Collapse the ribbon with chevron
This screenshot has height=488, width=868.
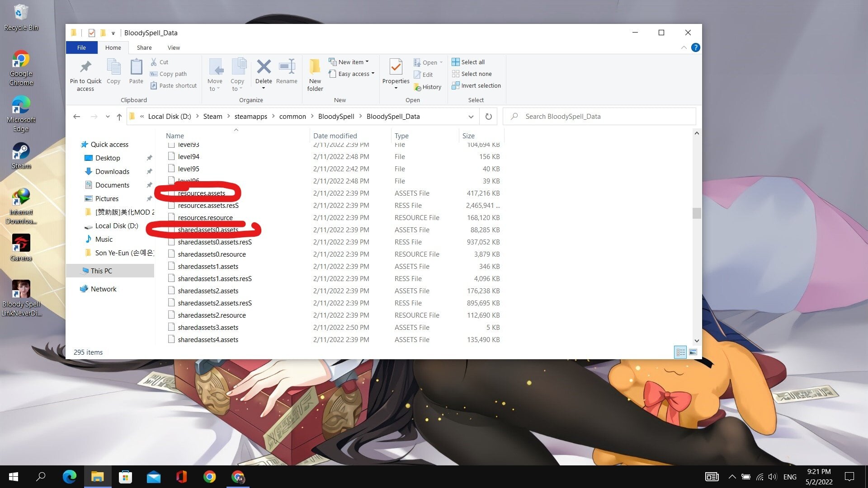684,47
